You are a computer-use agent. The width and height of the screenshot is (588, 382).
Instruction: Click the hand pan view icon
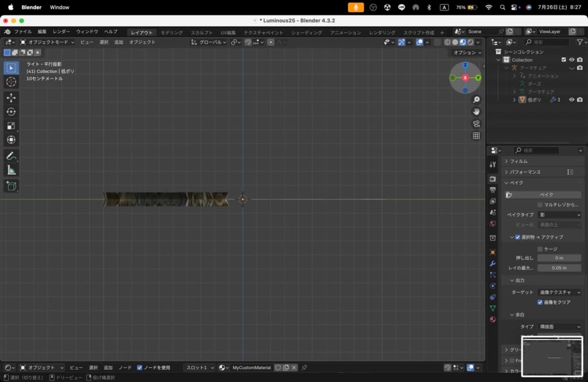click(x=476, y=111)
